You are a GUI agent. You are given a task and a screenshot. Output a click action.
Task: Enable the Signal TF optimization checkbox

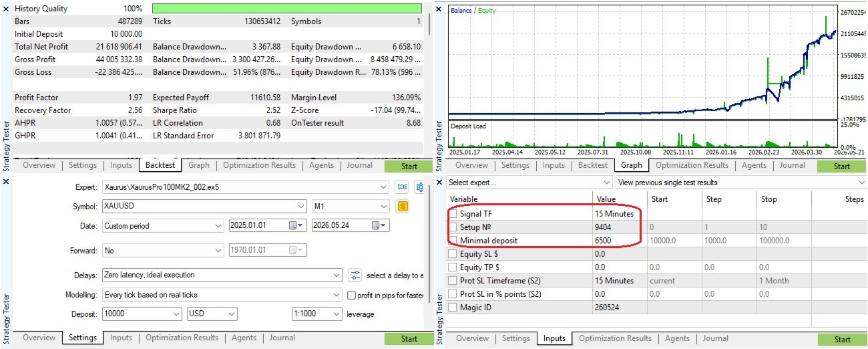click(x=453, y=214)
